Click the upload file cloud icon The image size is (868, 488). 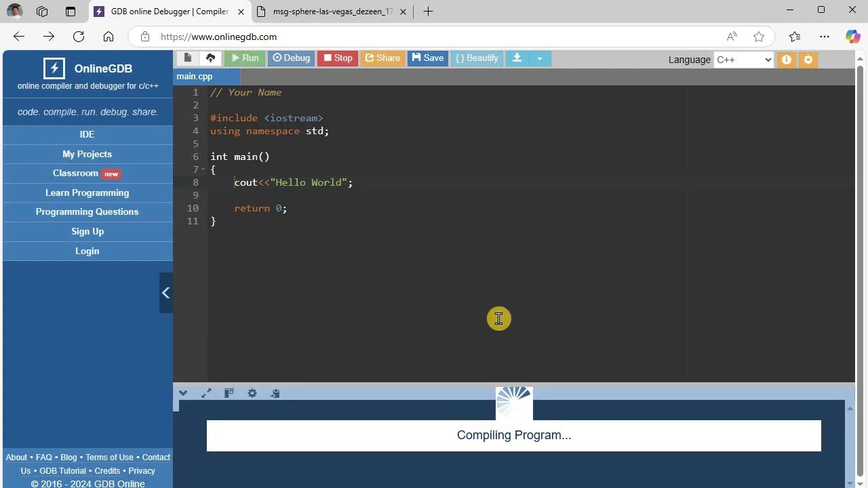210,58
